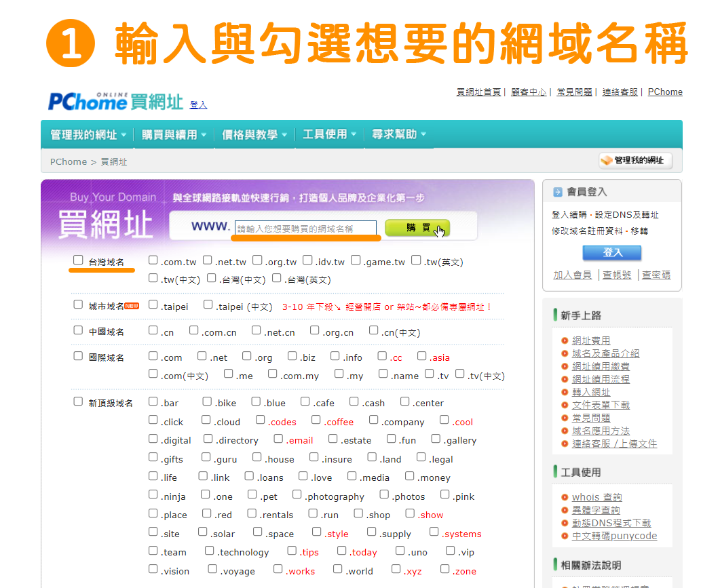
Task: Click the PChome breadcrumb link
Action: point(69,161)
